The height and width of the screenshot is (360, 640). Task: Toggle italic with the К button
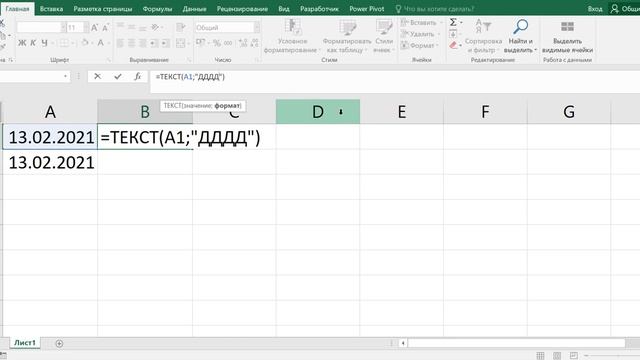pyautogui.click(x=33, y=43)
